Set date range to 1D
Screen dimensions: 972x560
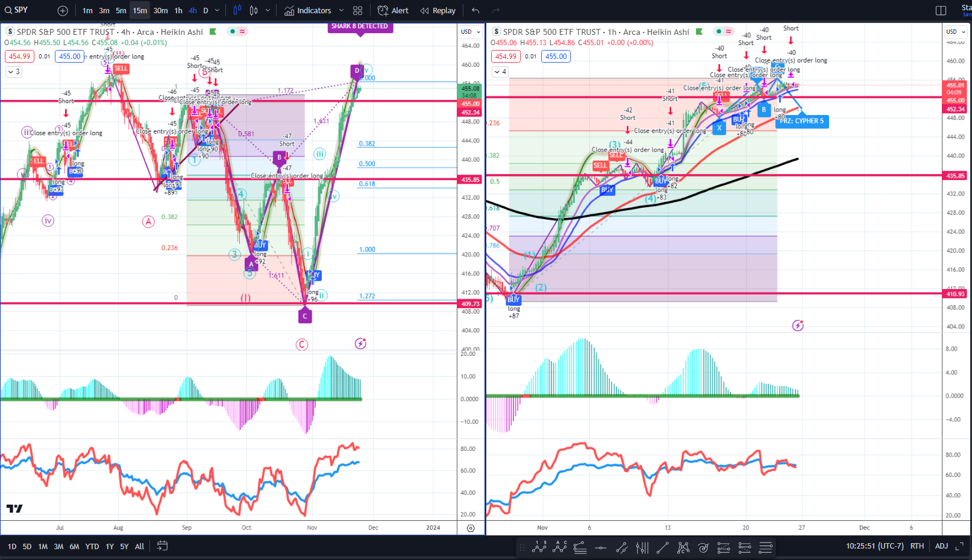(12, 547)
